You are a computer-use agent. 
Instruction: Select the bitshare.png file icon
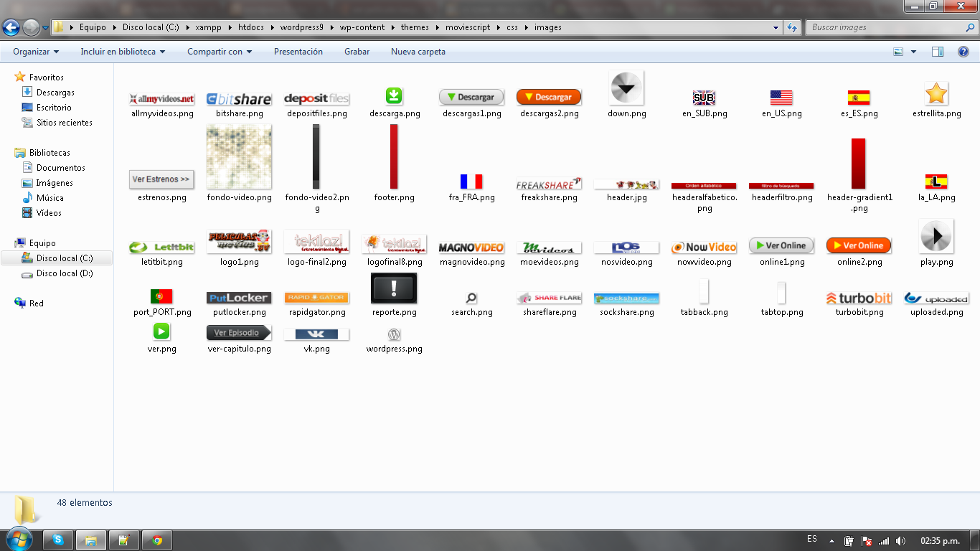click(x=239, y=99)
